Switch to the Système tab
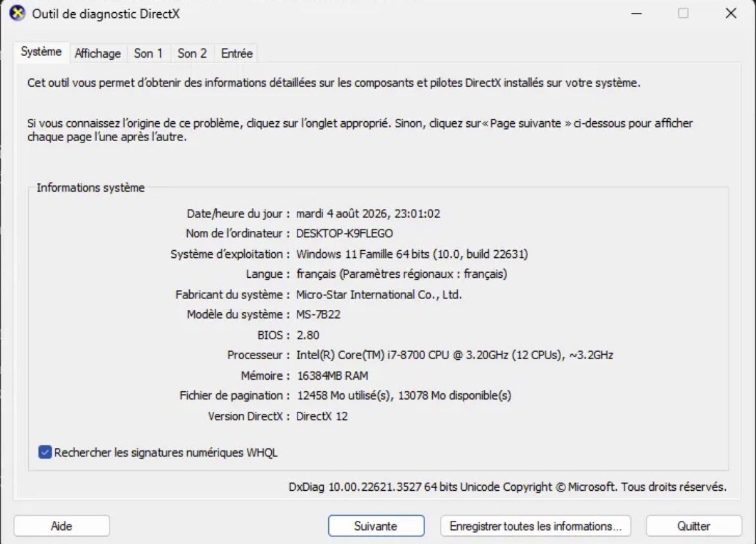 41,51
